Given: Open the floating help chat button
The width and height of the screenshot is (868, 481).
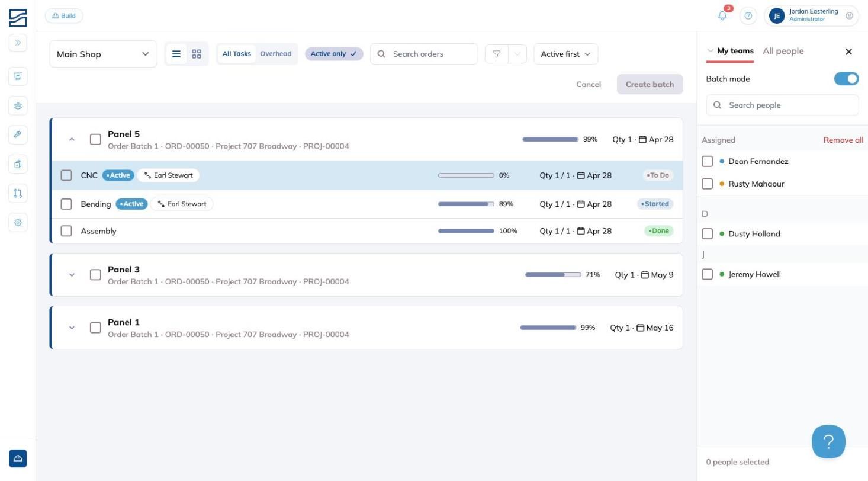Looking at the screenshot, I should click(x=828, y=441).
